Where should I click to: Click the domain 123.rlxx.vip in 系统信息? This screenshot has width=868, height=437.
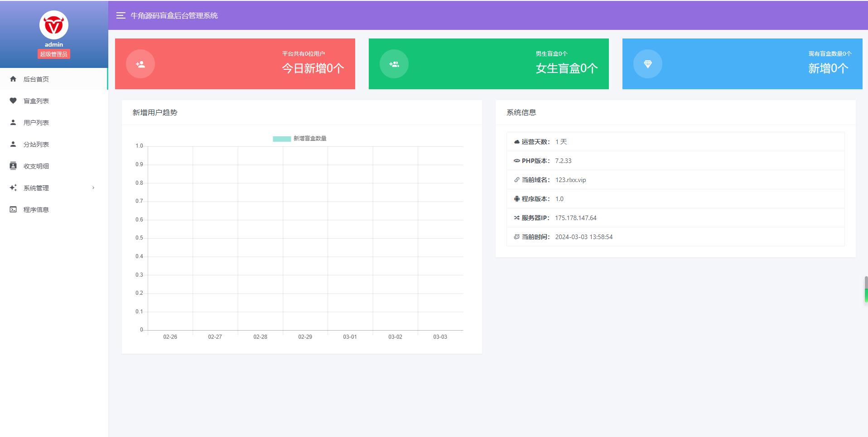tap(570, 180)
